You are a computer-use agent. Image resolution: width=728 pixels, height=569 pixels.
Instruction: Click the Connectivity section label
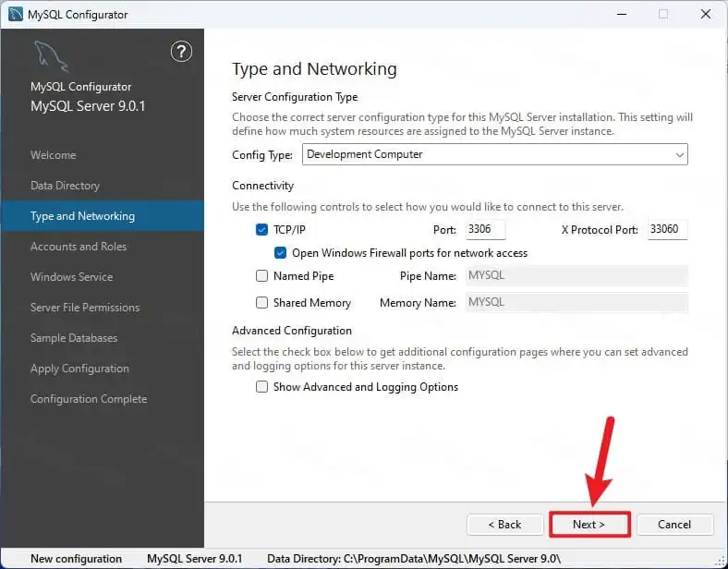point(262,186)
